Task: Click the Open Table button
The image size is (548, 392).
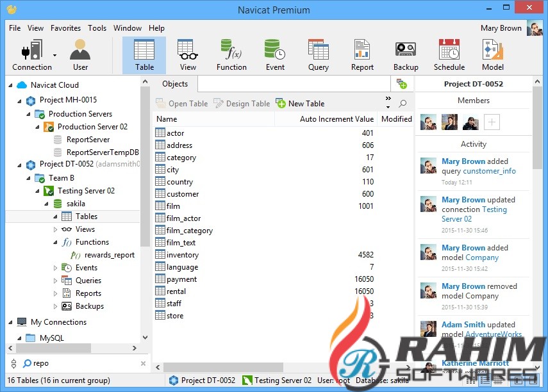Action: click(182, 103)
